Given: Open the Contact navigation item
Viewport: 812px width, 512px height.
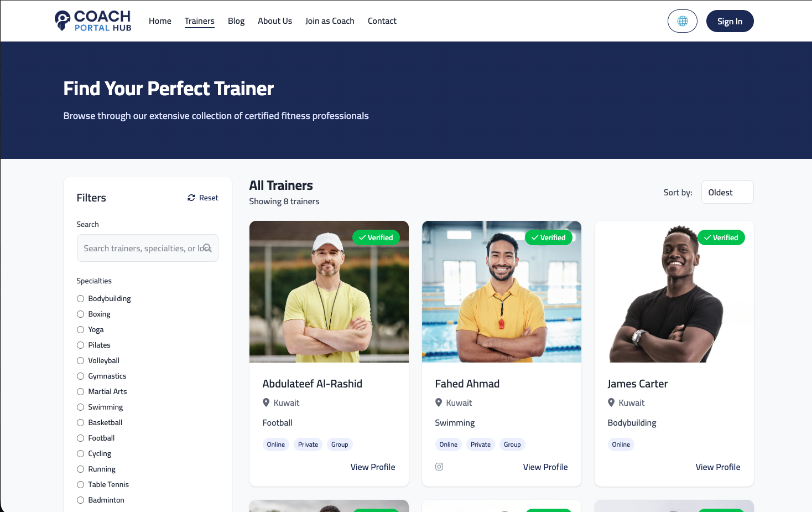Looking at the screenshot, I should 382,20.
